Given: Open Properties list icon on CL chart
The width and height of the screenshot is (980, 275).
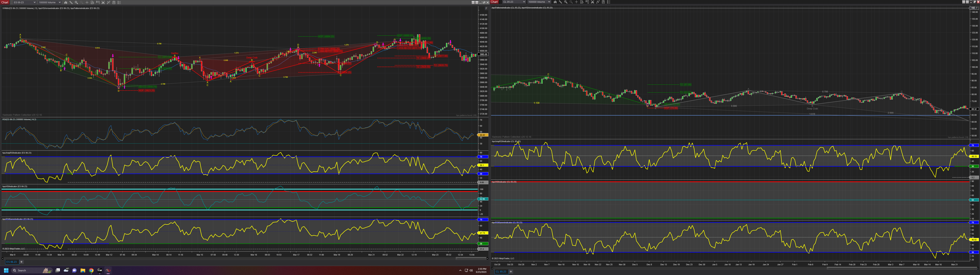Looking at the screenshot, I should point(609,2).
